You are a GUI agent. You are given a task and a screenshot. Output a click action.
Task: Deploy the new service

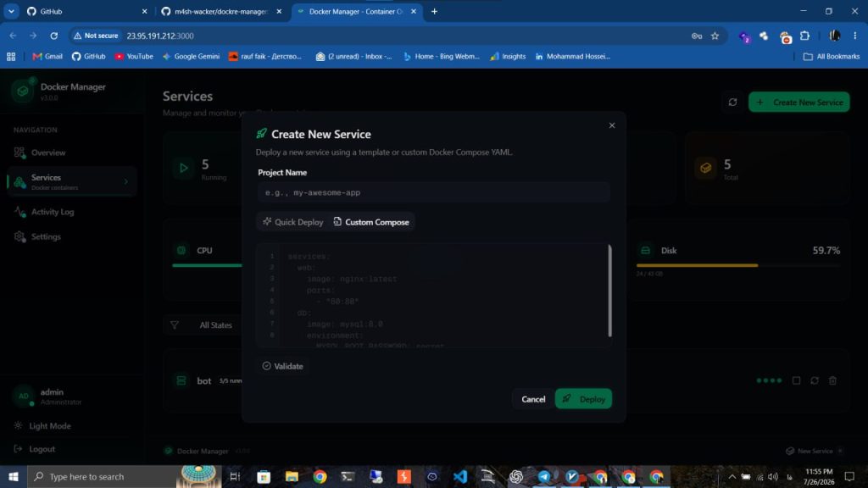click(583, 399)
